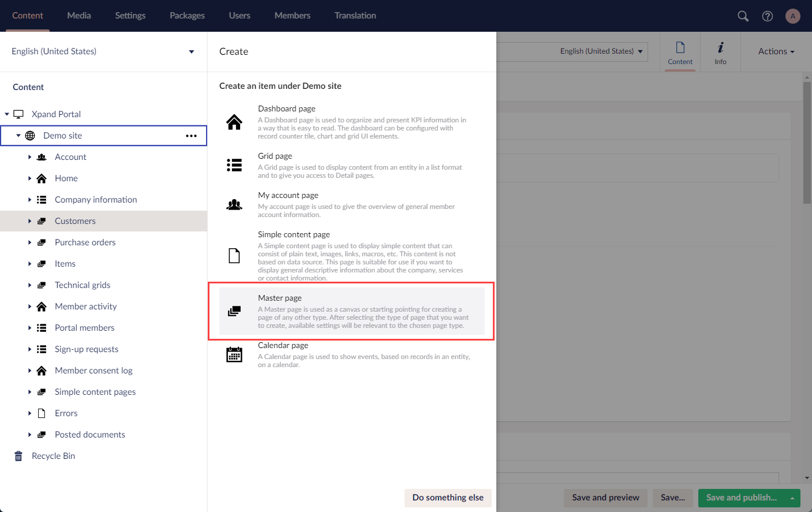Expand the Sign-up requests node arrow
The height and width of the screenshot is (512, 812).
(x=29, y=349)
